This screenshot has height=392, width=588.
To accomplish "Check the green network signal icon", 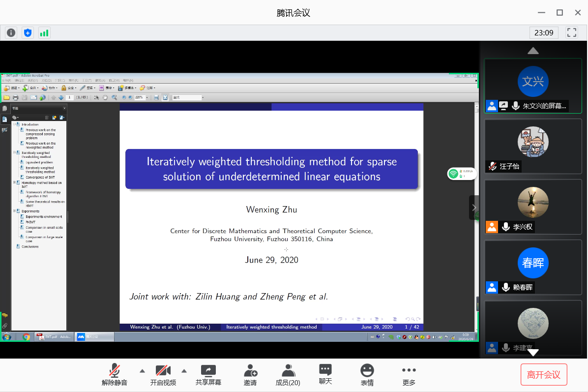I will point(44,33).
